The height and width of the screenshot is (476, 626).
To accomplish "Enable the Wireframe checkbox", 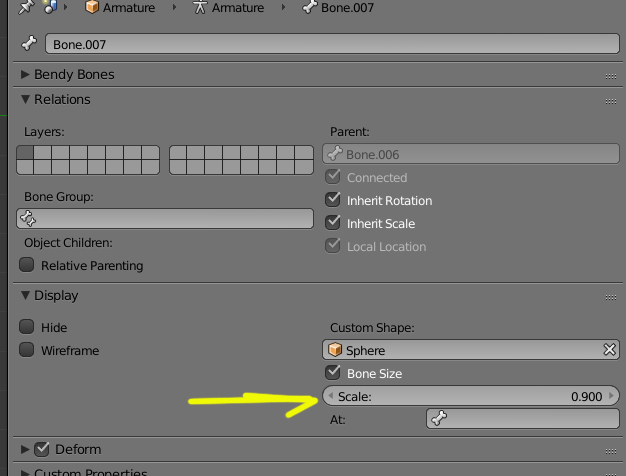I will click(x=27, y=349).
